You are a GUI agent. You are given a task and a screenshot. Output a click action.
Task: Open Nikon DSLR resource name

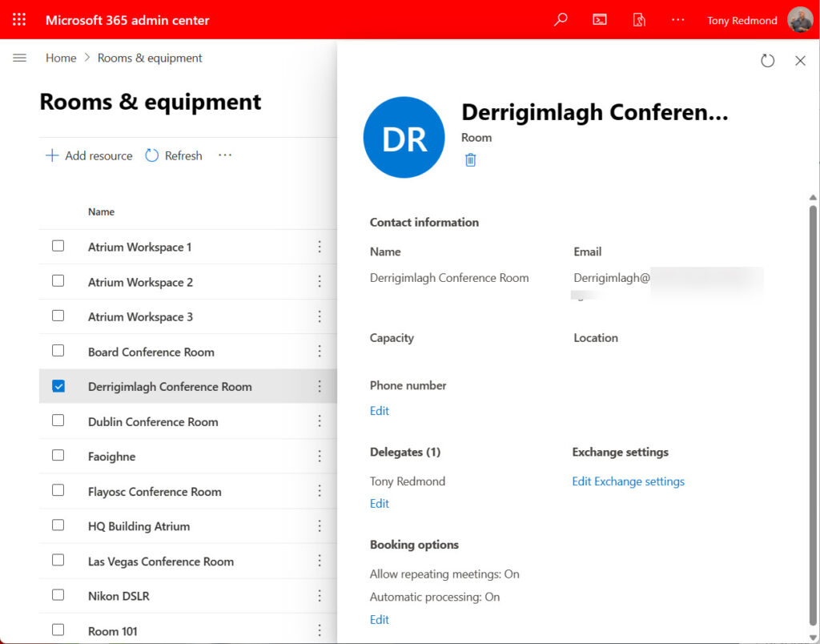(x=119, y=596)
